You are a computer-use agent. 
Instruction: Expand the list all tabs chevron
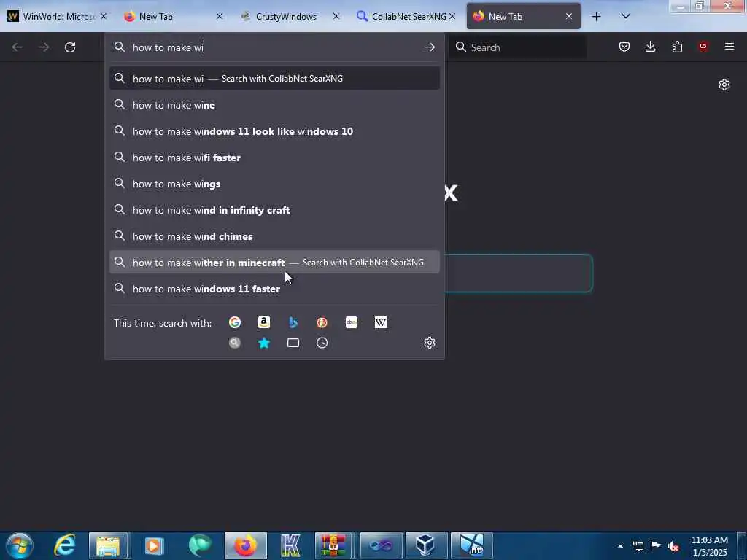pos(625,16)
